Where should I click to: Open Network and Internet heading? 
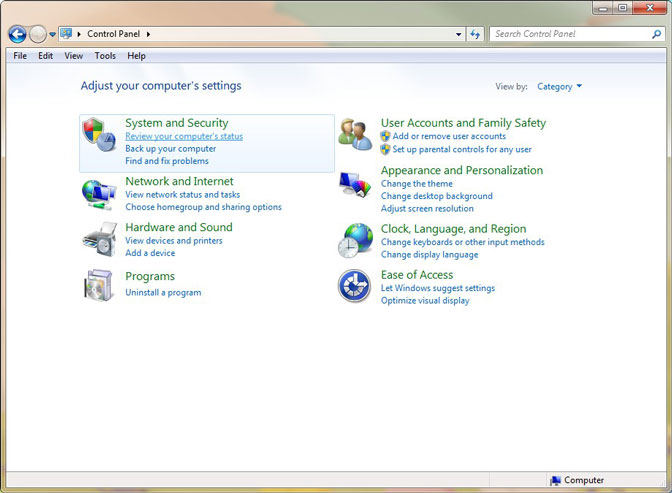click(179, 181)
